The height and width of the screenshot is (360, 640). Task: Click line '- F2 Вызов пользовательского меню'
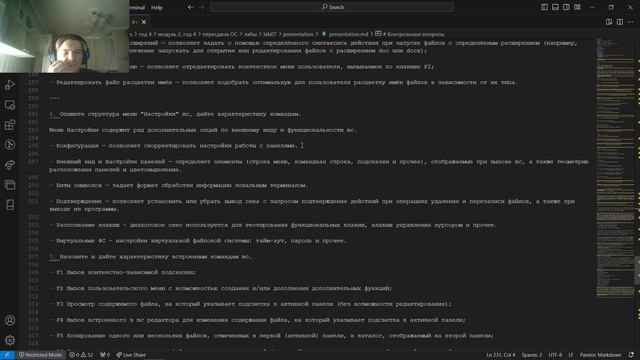coord(220,288)
